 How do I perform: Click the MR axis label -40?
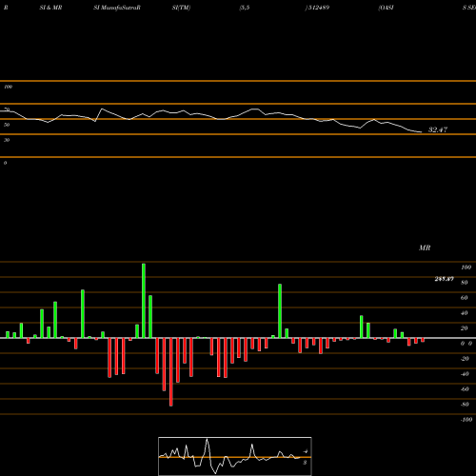(x=465, y=374)
